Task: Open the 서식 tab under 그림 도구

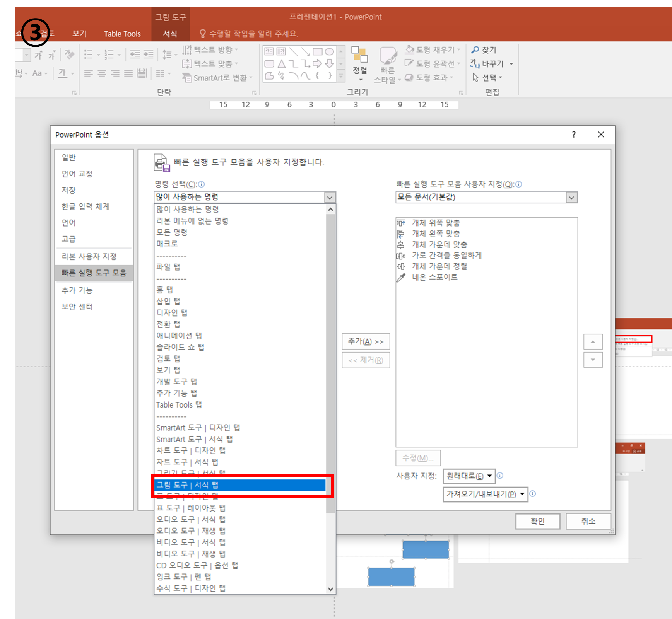Action: tap(170, 34)
